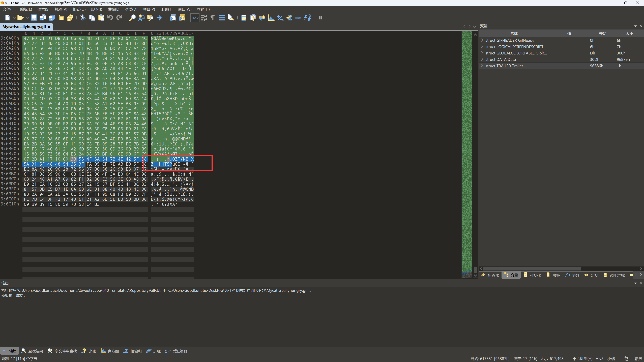Close the Mycatisreallyhungry.gif tab
This screenshot has width=644, height=362.
tap(49, 27)
